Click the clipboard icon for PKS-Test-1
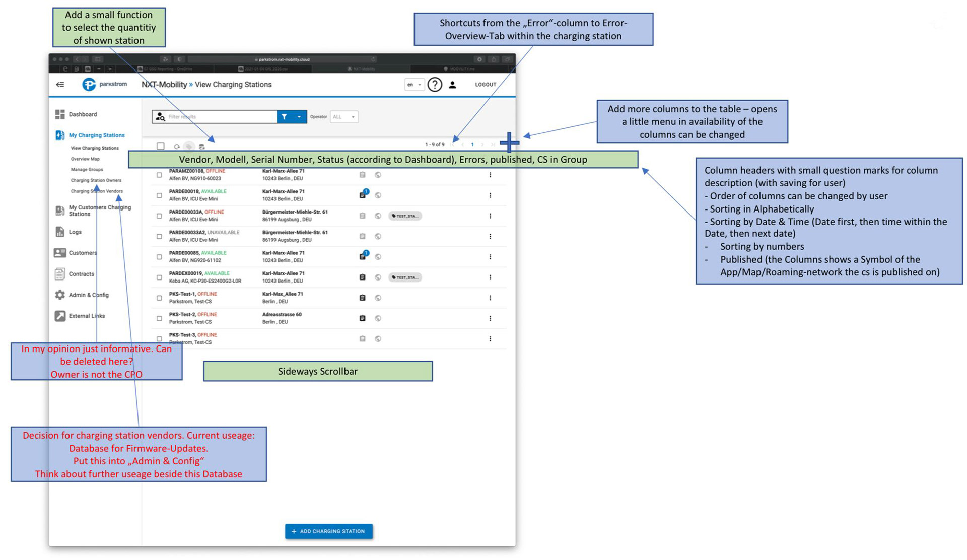 point(362,298)
